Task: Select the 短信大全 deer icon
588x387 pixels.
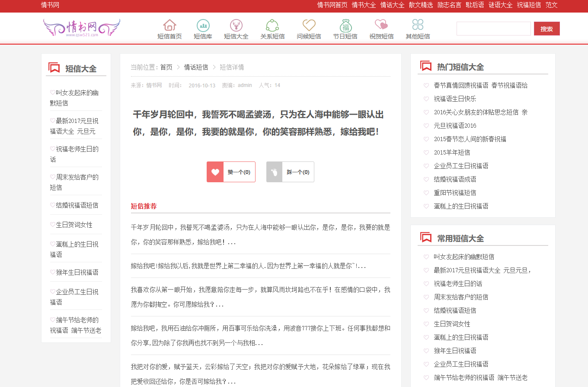Action: (x=236, y=25)
